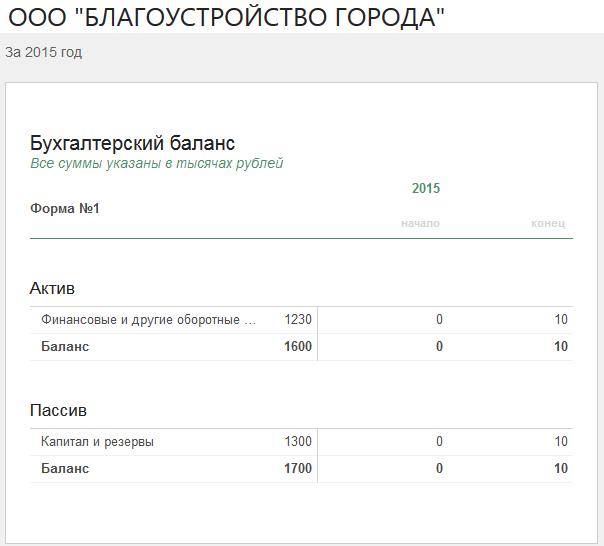Click the "Актив" section heading
The height and width of the screenshot is (546, 604).
(52, 288)
